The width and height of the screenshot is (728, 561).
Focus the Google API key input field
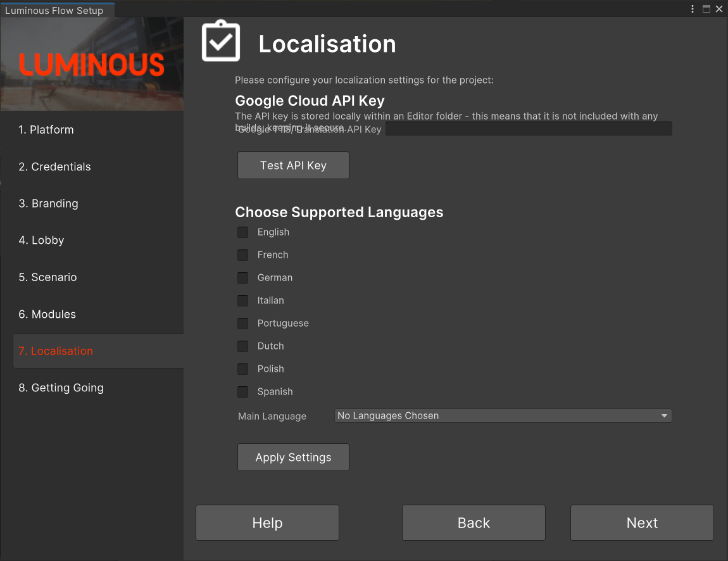(529, 129)
